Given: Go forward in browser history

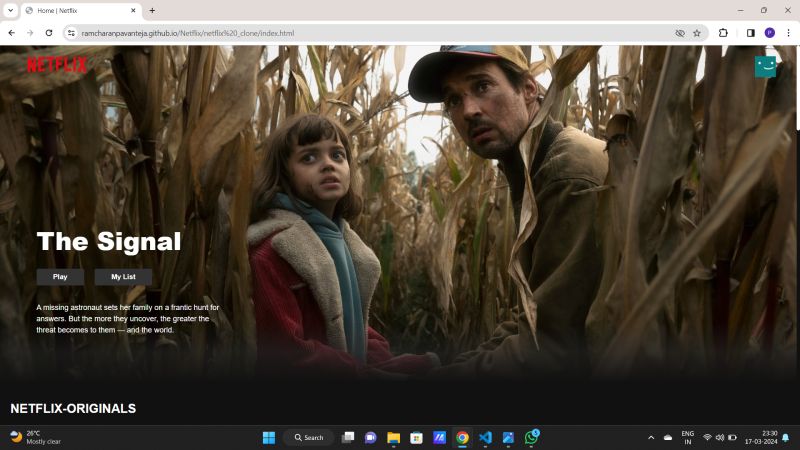Looking at the screenshot, I should pyautogui.click(x=30, y=33).
